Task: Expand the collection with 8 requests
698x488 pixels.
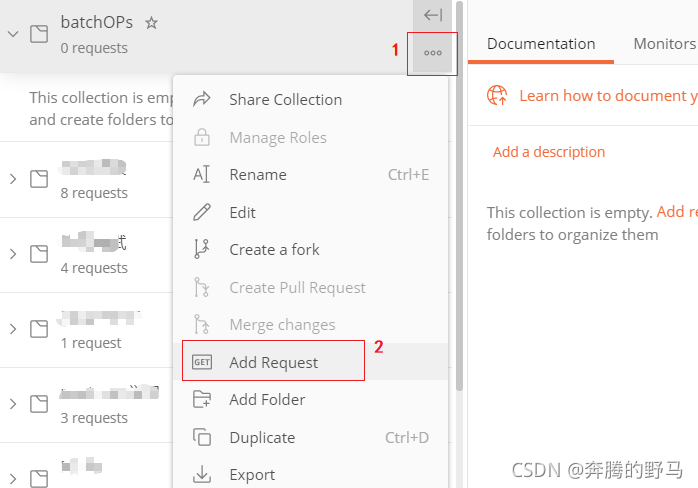Action: [x=13, y=179]
